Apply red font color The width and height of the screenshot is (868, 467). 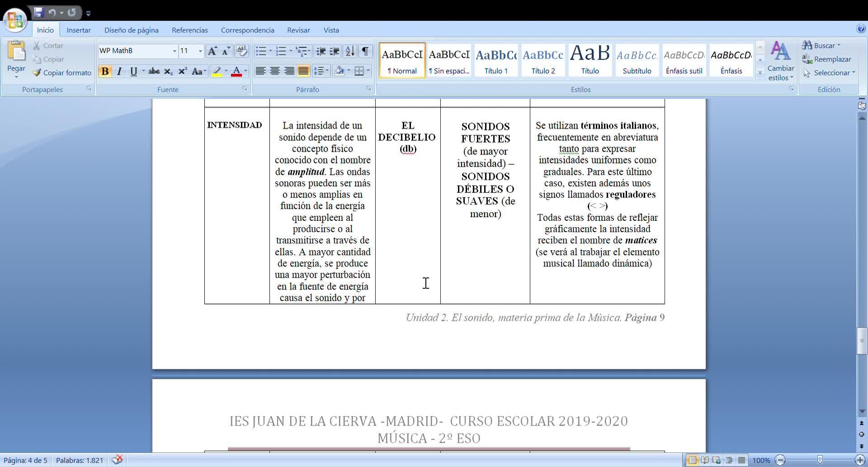pos(236,71)
